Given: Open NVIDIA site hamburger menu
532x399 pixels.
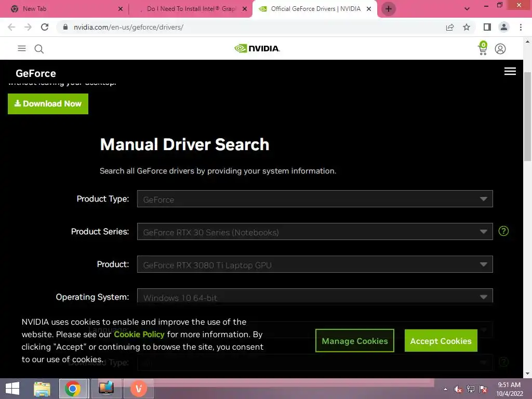Looking at the screenshot, I should (x=22, y=48).
